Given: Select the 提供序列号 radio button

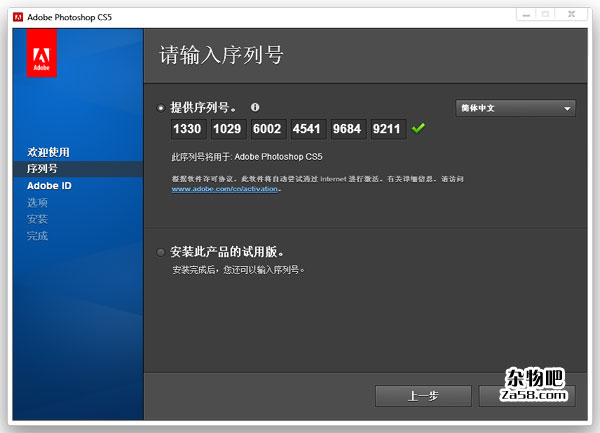Looking at the screenshot, I should pos(161,108).
